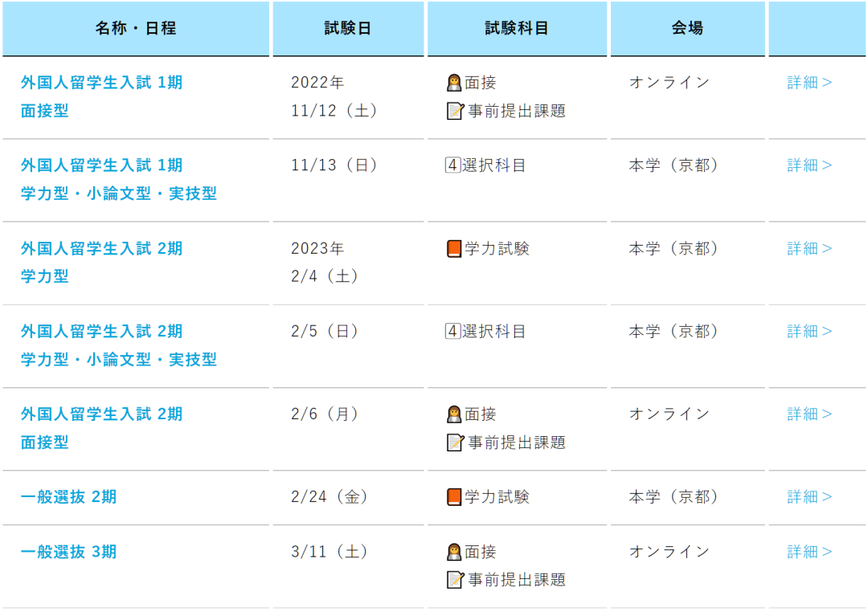Open 一般選抜 2期 link
The height and width of the screenshot is (612, 868).
(68, 497)
